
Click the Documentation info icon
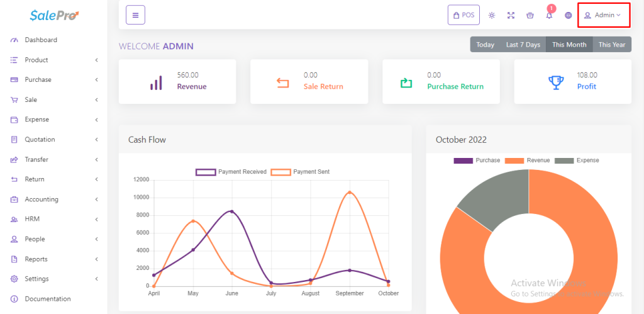point(14,299)
